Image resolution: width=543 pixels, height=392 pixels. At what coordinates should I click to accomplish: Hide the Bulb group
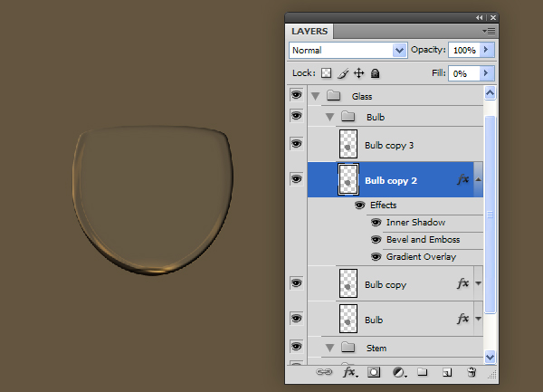297,115
